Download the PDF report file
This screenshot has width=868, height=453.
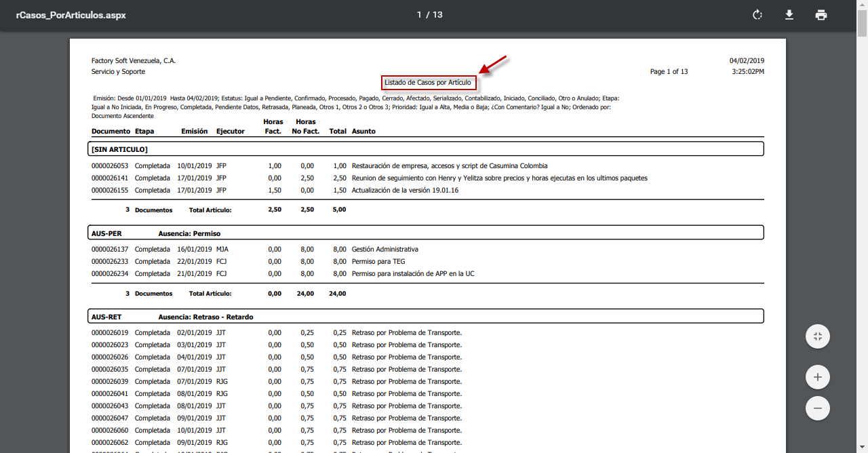click(789, 15)
